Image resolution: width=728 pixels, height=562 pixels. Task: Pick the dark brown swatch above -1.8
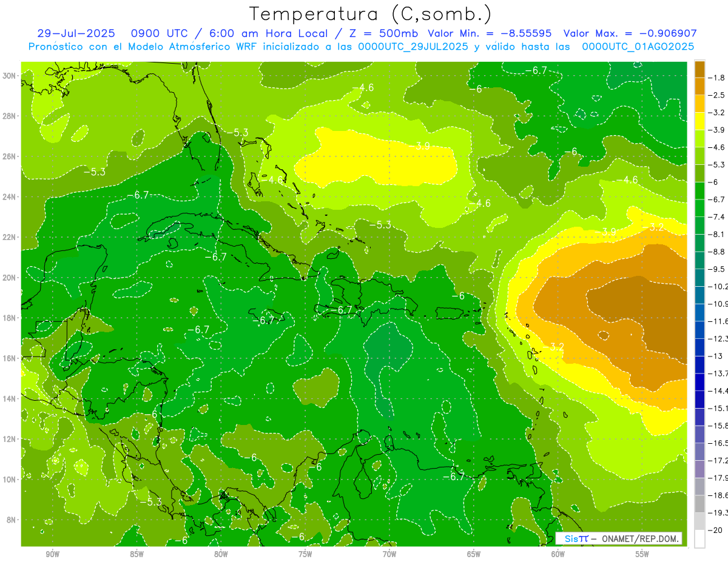[x=699, y=69]
